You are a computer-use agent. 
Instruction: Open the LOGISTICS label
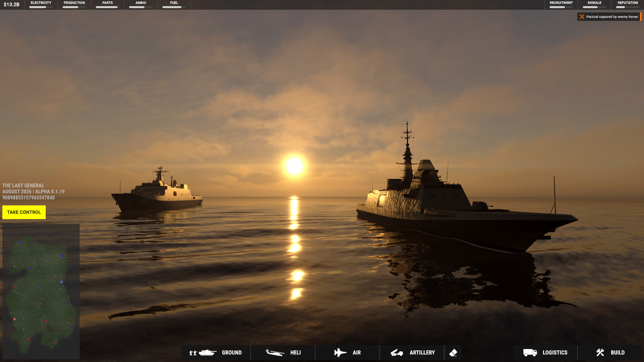[x=555, y=353]
